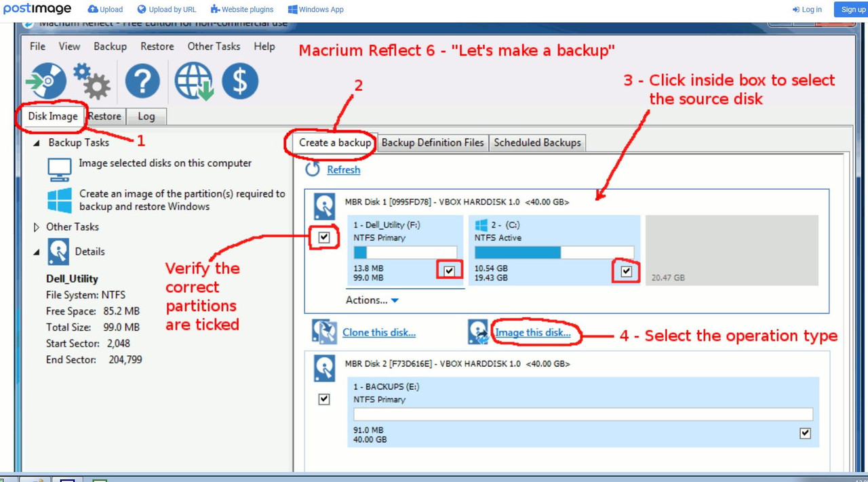
Task: Untick the (C:) partition checkbox
Action: (x=626, y=271)
